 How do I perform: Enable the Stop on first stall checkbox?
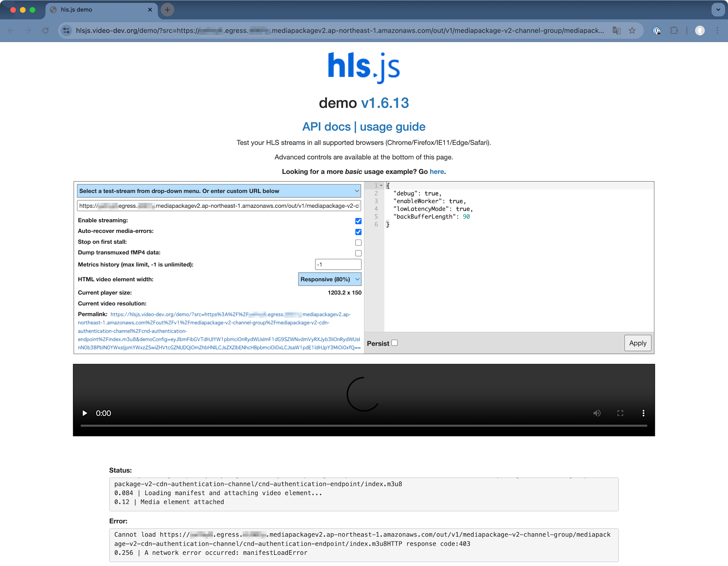coord(358,243)
